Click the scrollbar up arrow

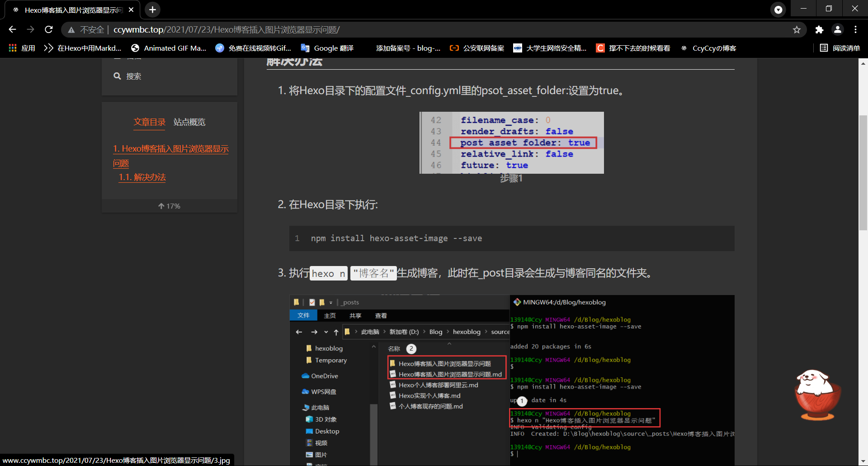[863, 63]
